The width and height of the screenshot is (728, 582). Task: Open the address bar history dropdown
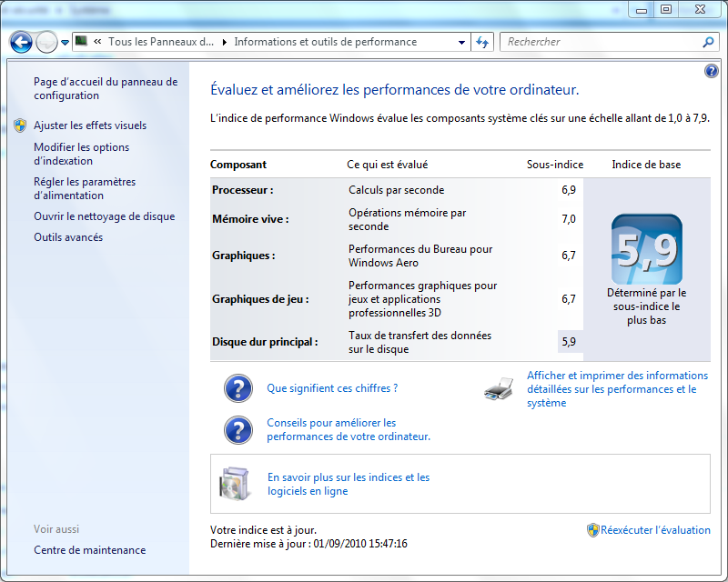(x=461, y=42)
